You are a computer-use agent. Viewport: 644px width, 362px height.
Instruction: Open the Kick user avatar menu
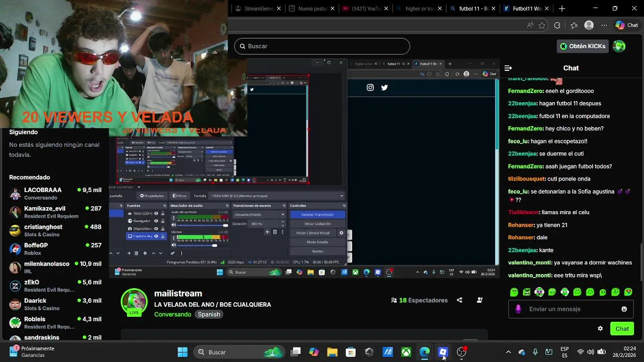click(619, 46)
